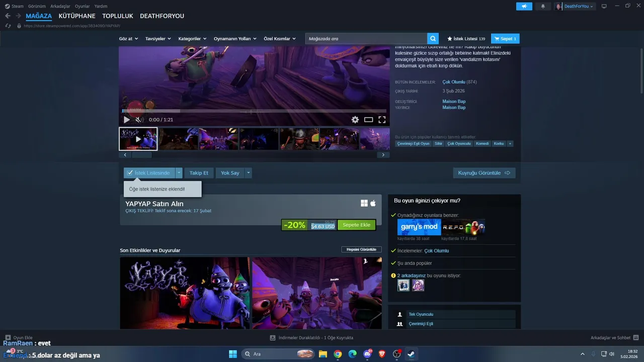Open the Arkadaşlar menu
This screenshot has width=644, height=362.
pos(60,6)
